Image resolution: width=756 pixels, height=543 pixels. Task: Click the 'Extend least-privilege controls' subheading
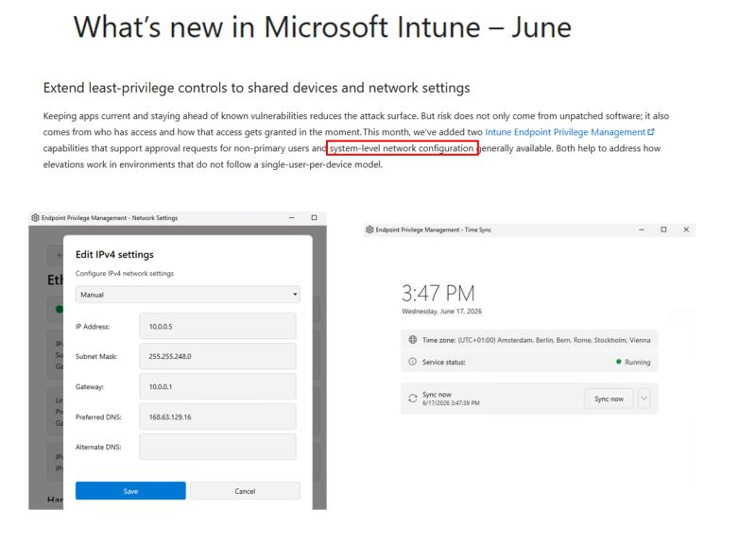click(256, 88)
